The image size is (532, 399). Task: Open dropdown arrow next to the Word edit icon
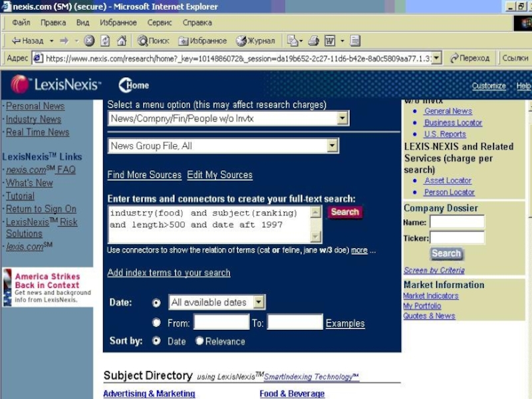point(342,41)
